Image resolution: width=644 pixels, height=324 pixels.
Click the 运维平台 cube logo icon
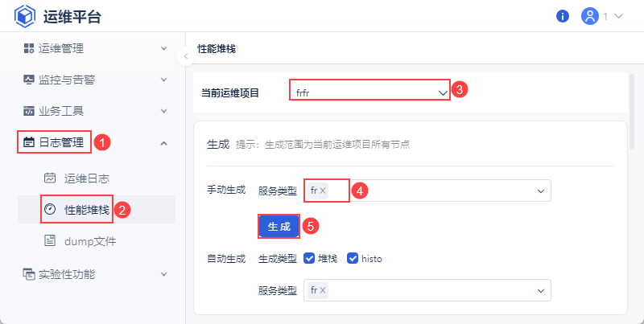tap(25, 16)
